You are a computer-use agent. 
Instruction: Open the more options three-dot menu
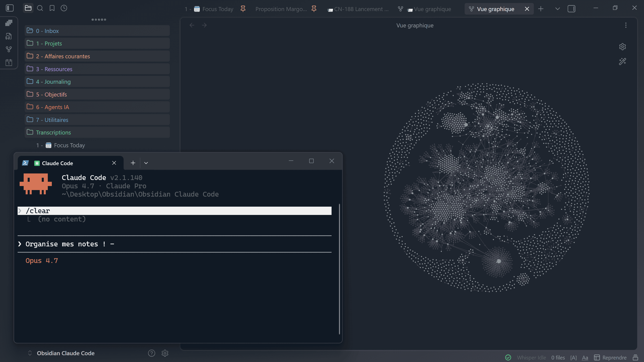(x=626, y=25)
